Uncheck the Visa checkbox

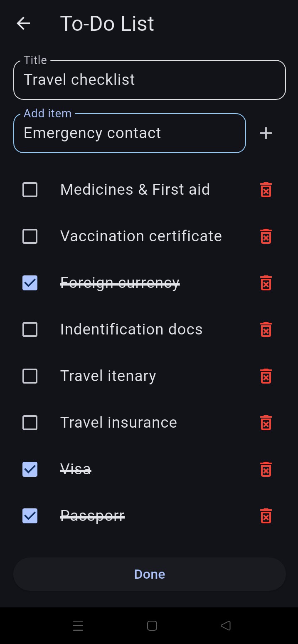click(30, 470)
